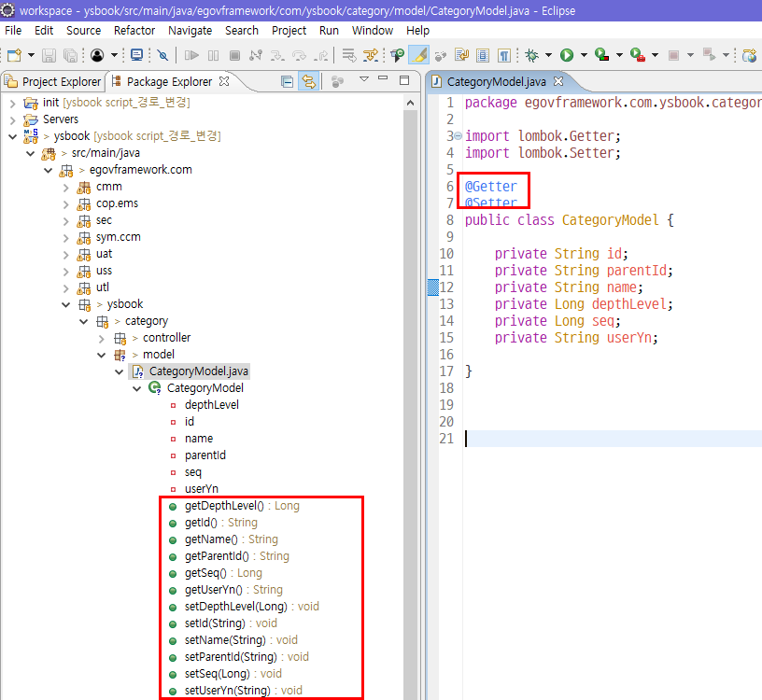Viewport: 762px width, 700px height.
Task: Click the Disconnect debug icon
Action: click(256, 55)
